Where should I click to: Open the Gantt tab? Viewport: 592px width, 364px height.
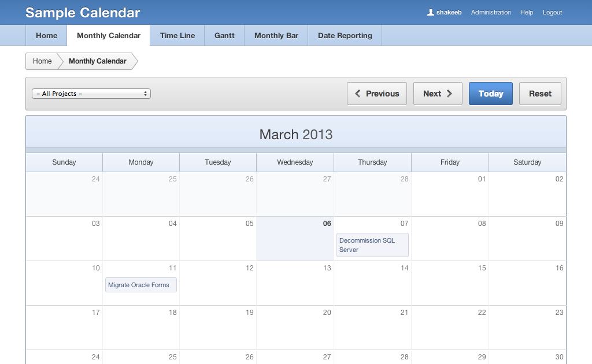click(224, 35)
